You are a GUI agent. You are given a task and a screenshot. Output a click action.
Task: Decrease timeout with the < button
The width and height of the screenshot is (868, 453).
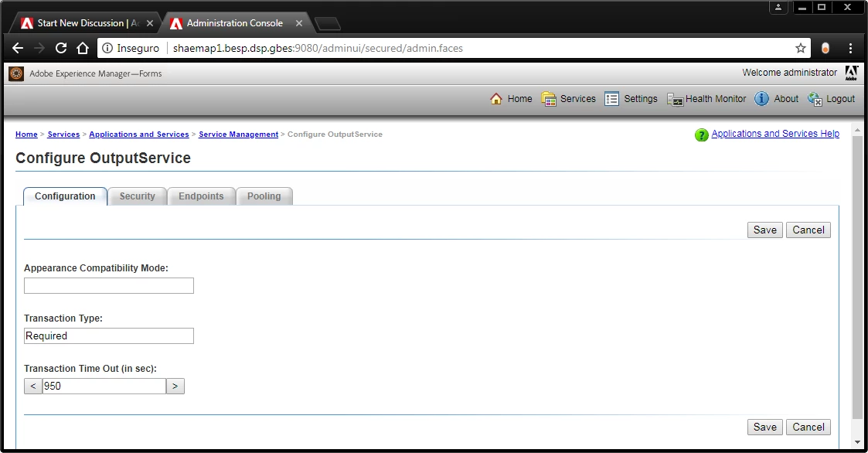click(x=33, y=386)
